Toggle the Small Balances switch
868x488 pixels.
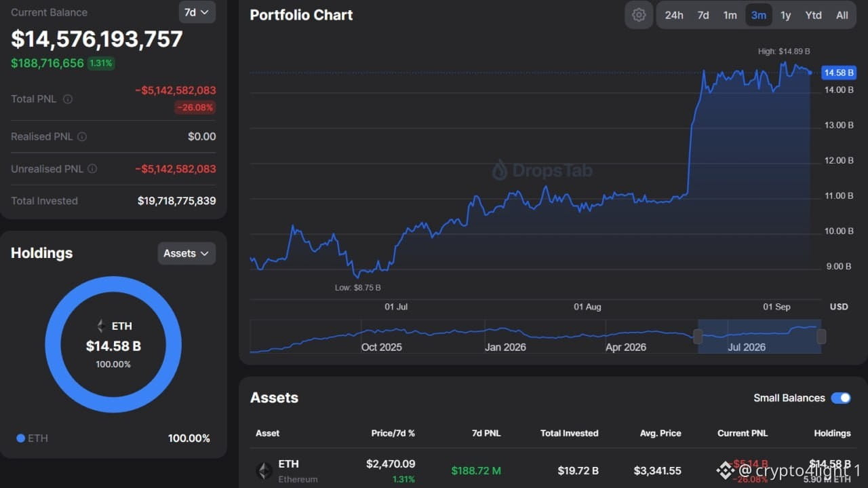(x=841, y=398)
